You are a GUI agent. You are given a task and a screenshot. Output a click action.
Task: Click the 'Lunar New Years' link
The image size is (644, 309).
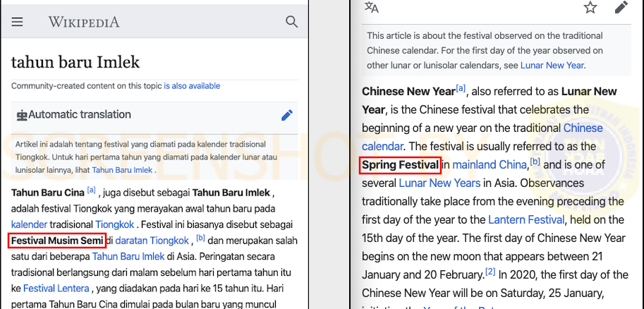coord(439,183)
